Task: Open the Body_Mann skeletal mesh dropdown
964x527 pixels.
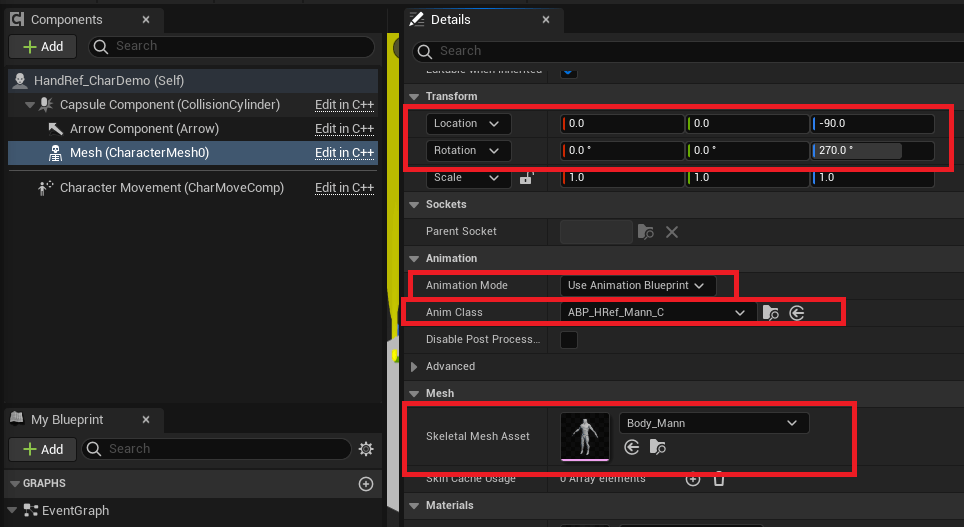Action: [x=713, y=423]
